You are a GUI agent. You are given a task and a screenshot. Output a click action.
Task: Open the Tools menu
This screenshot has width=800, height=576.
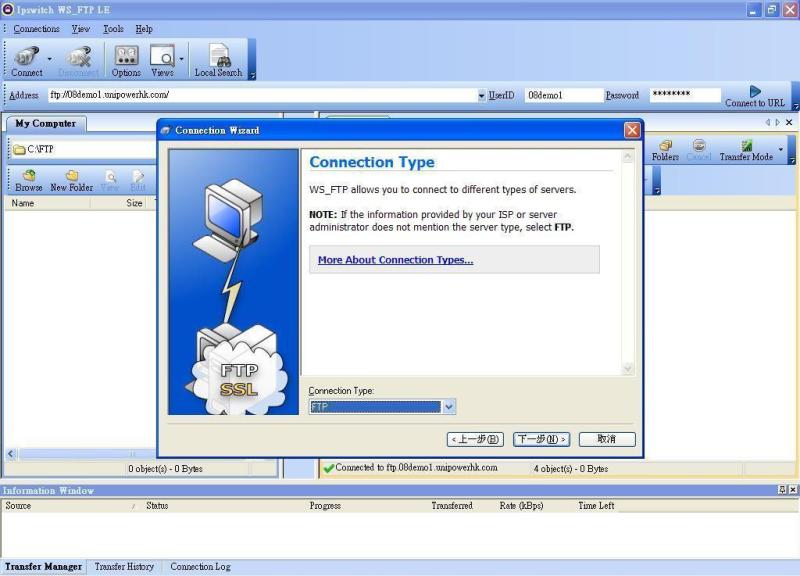[113, 29]
